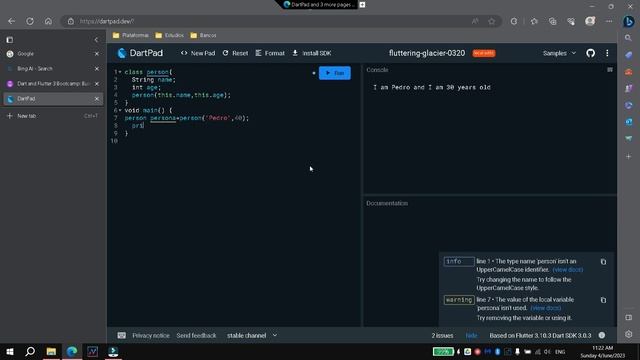Click Send feedback
The height and width of the screenshot is (360, 640).
[196, 336]
